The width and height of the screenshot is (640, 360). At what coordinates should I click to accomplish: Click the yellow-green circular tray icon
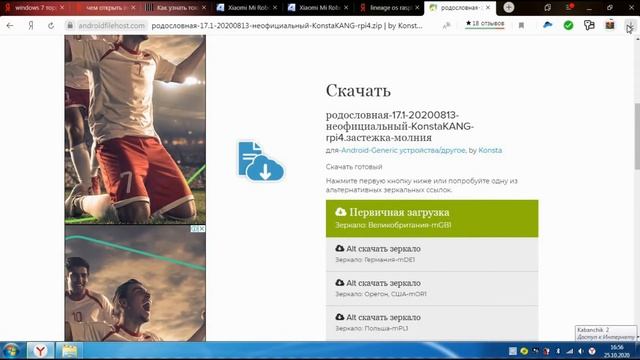tap(524, 351)
